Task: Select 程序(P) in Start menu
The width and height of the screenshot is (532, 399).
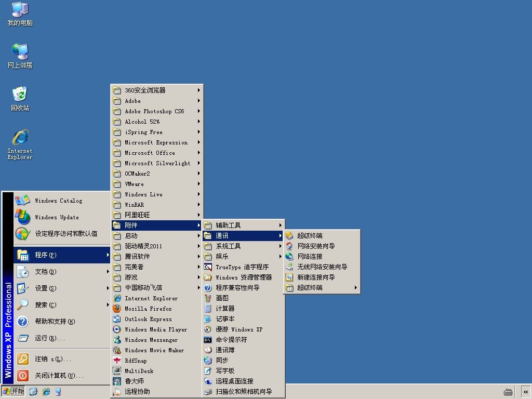Action: 62,255
